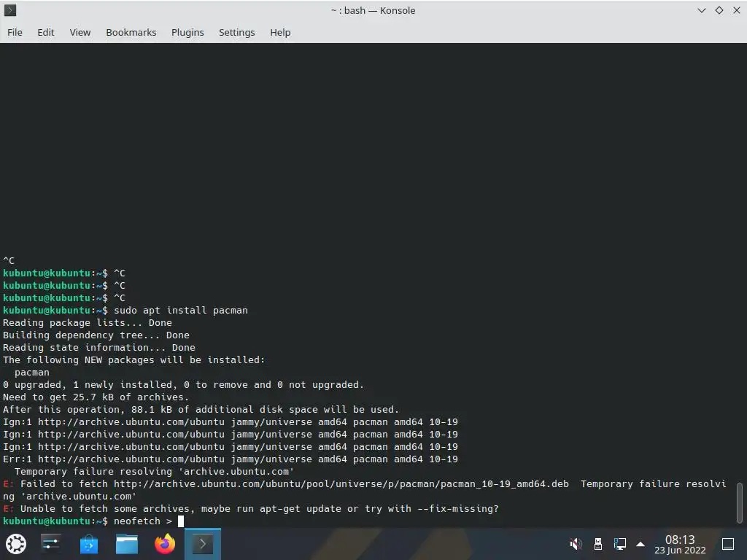
Task: Open the Bookmarks menu
Action: (131, 32)
